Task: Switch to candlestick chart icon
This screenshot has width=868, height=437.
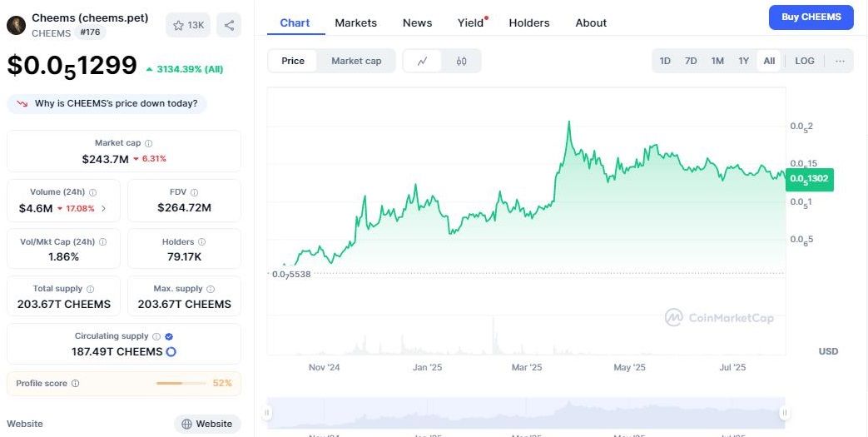Action: click(x=462, y=61)
